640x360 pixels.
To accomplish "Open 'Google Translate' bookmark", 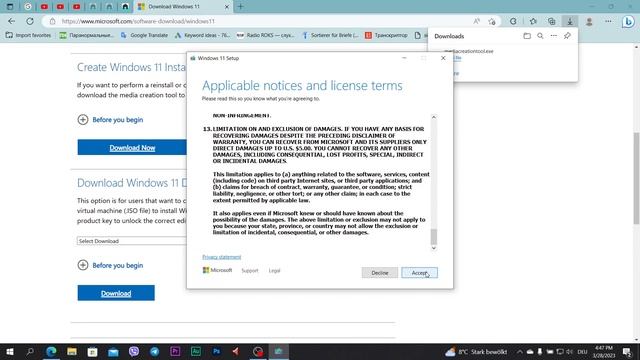I will click(144, 36).
